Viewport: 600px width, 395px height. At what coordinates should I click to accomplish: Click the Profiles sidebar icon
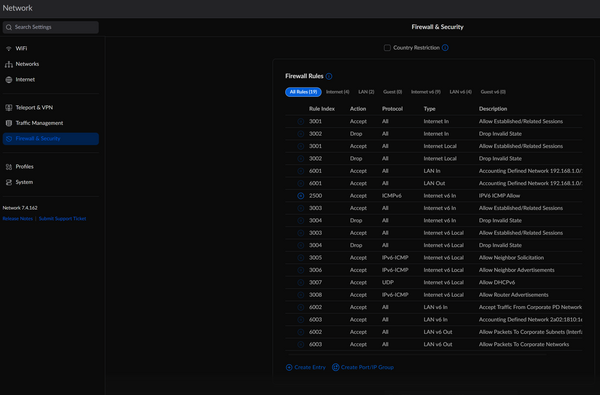pos(8,167)
